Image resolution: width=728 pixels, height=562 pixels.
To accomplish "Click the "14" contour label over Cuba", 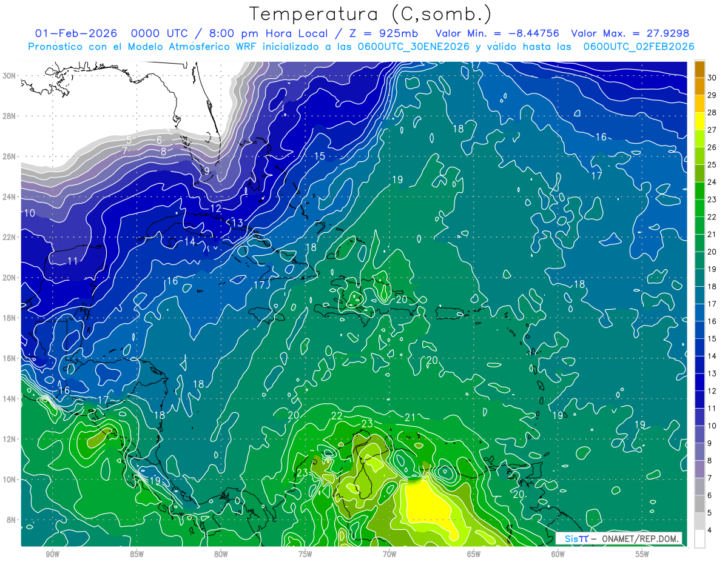I will click(x=190, y=241).
